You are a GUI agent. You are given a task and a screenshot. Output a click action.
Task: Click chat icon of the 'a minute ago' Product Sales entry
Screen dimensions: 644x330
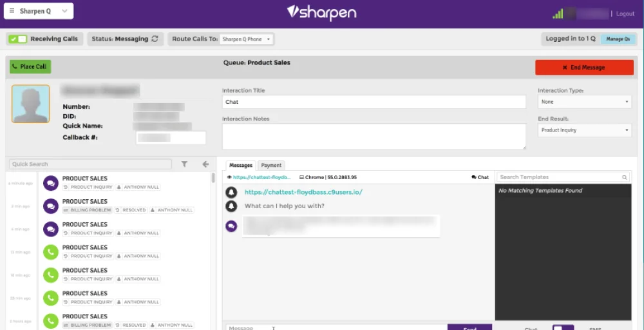click(x=50, y=183)
